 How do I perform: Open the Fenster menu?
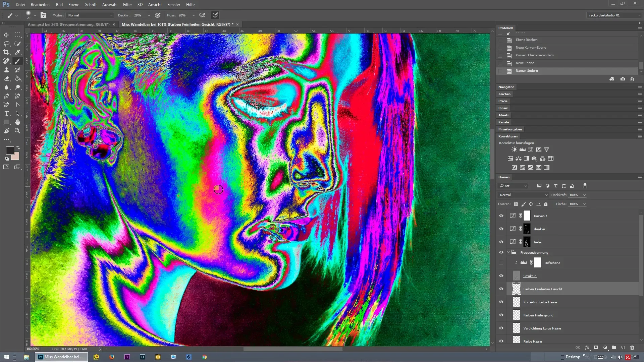pyautogui.click(x=174, y=5)
